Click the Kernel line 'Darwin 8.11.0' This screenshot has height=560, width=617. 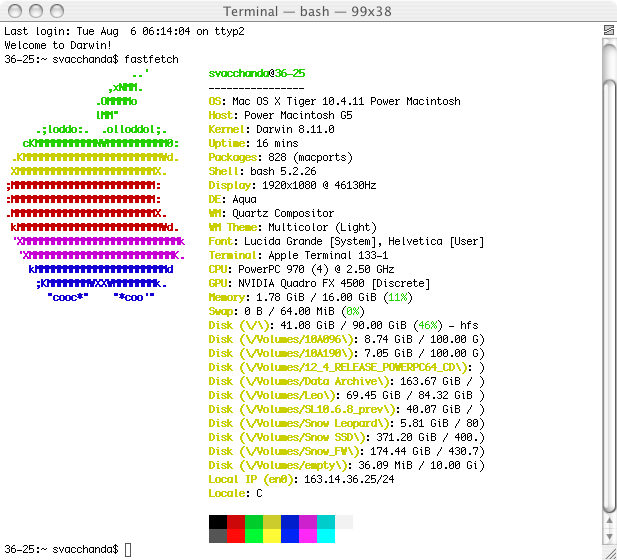click(272, 129)
